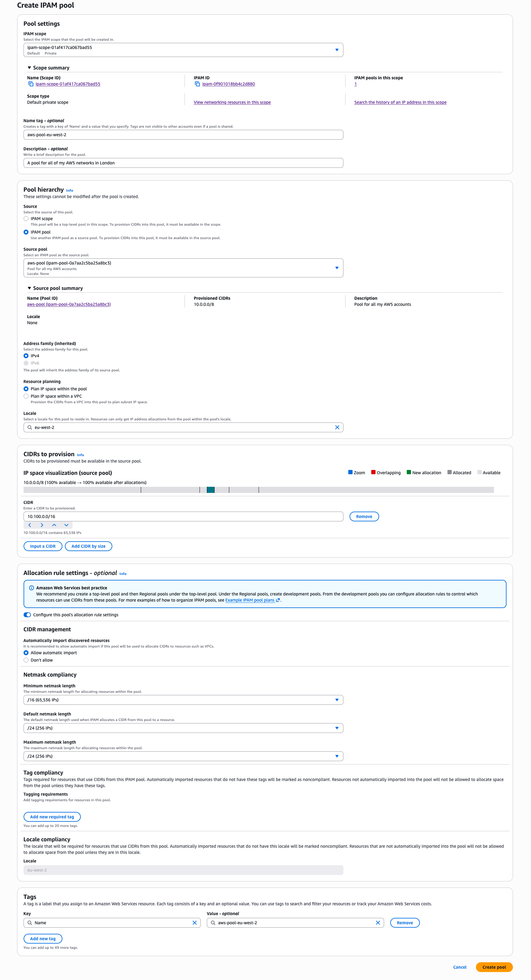Copy the IPAM ID value
This screenshot has height=980, width=531.
pos(197,84)
